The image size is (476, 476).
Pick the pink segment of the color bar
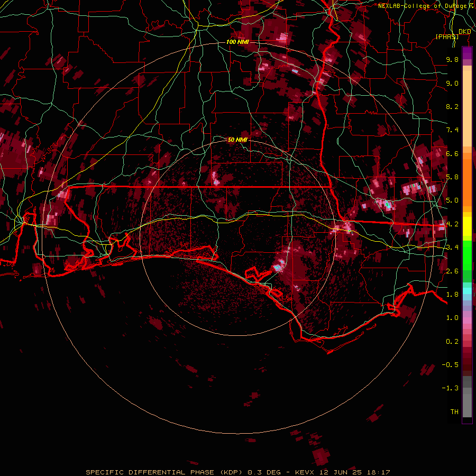(x=467, y=321)
